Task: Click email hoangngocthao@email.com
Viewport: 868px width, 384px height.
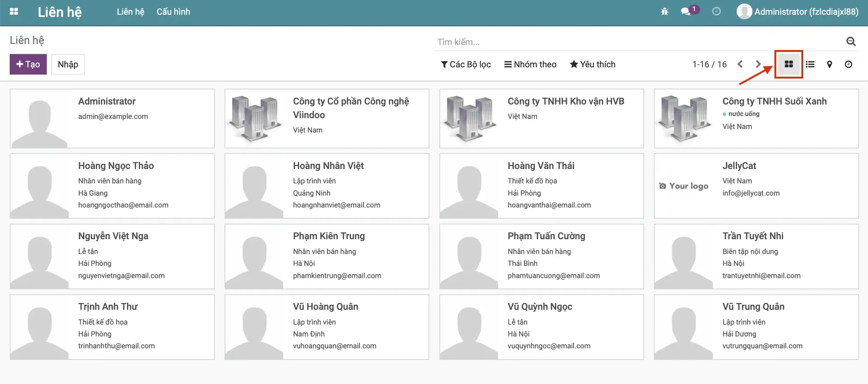Action: coord(123,205)
